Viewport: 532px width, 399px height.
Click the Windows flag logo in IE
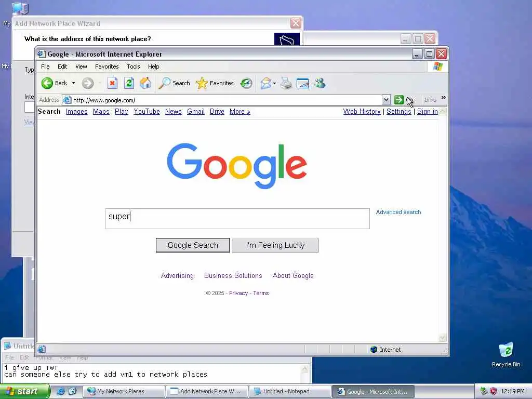pos(437,66)
